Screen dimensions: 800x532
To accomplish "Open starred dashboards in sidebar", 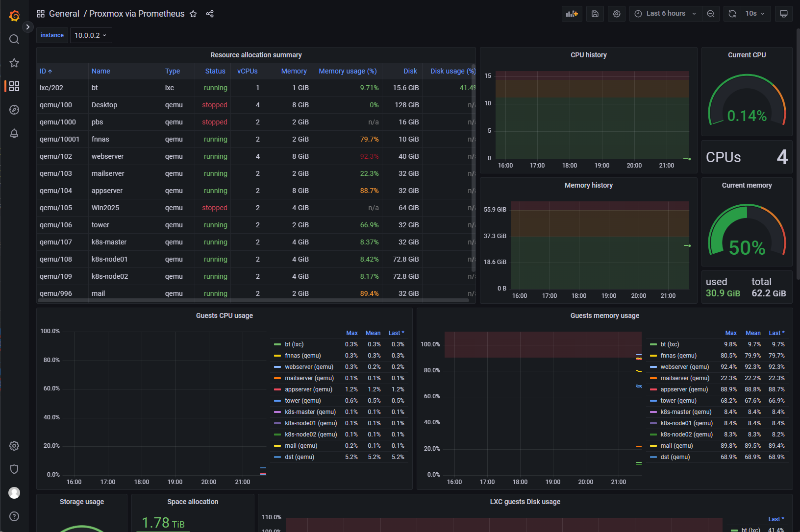I will [14, 63].
